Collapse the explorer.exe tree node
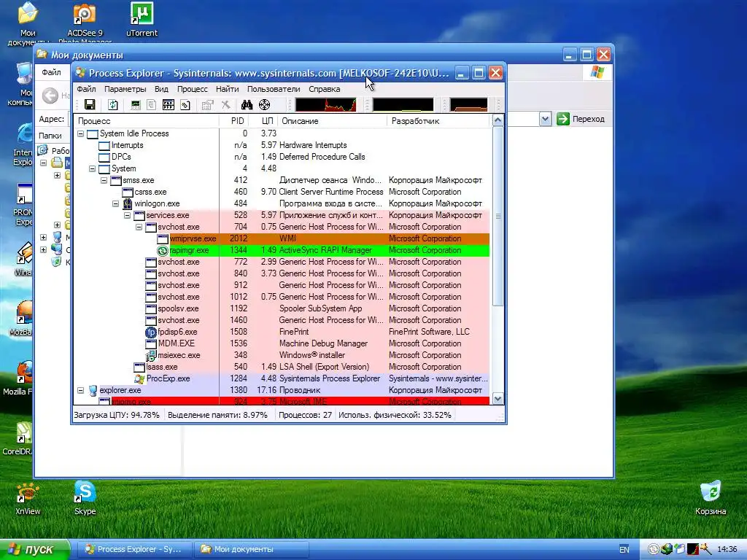The image size is (747, 560). tap(80, 391)
